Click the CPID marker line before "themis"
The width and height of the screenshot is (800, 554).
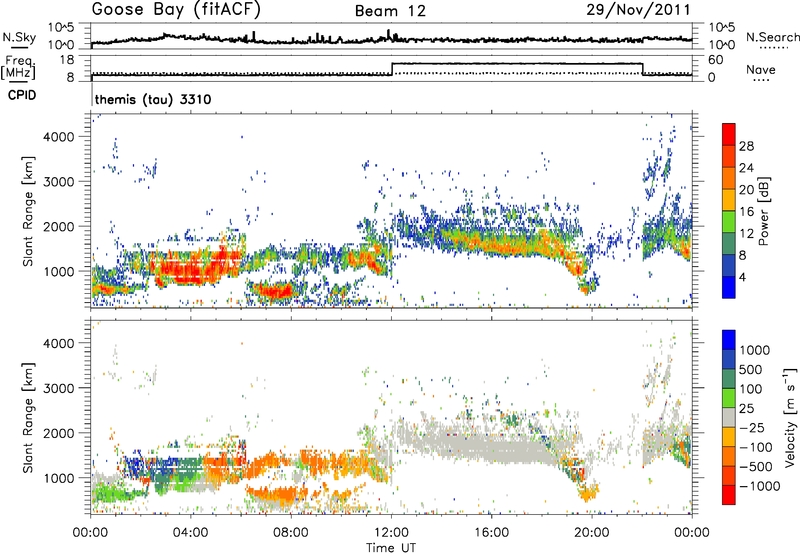point(92,94)
